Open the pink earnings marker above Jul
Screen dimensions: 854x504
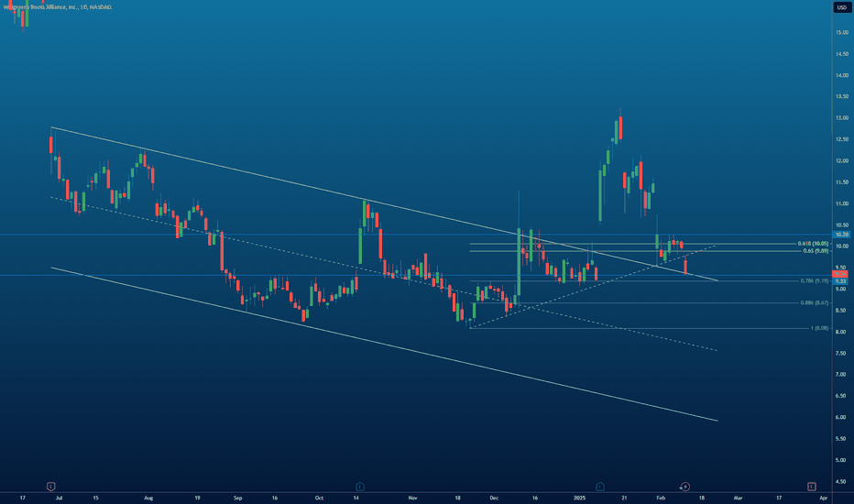click(x=50, y=486)
